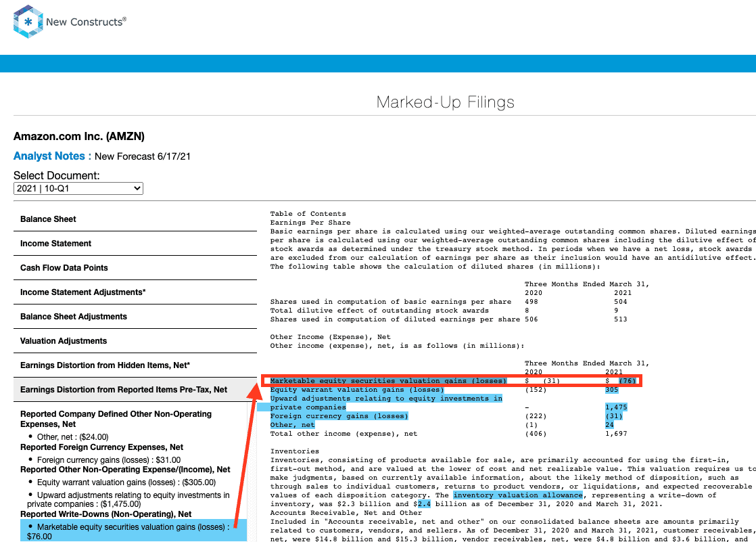This screenshot has width=756, height=542.
Task: Click highlighted '2.4' billion value in inventories paragraph
Action: (424, 504)
